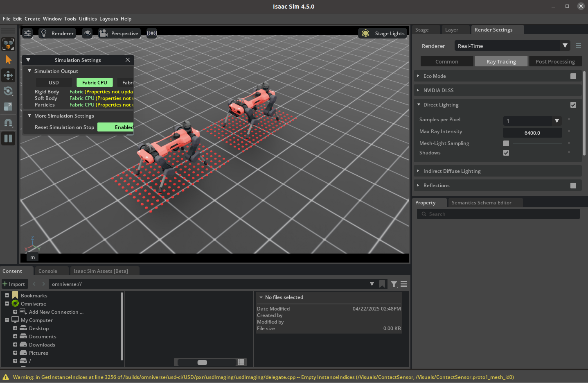This screenshot has height=383, width=588.
Task: Collapse More Simulation Settings section
Action: click(29, 116)
